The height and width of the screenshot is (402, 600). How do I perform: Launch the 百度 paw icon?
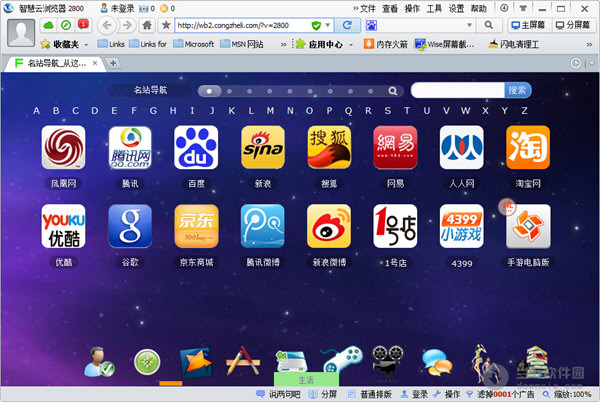(196, 147)
